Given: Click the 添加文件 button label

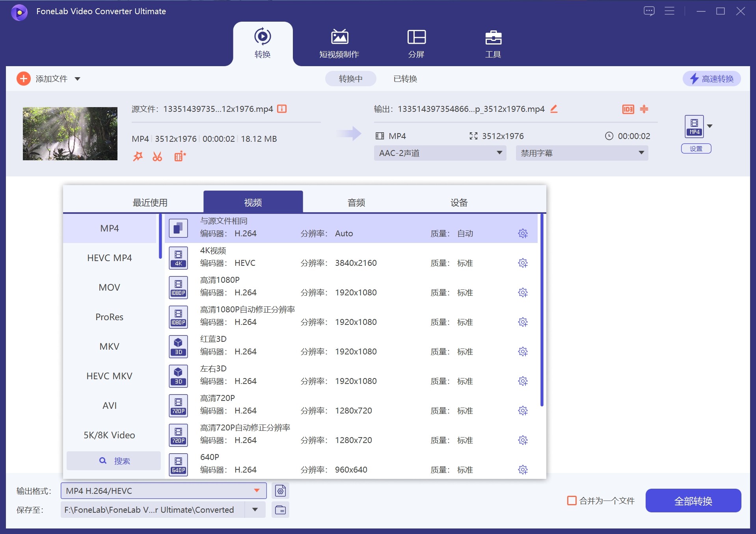Looking at the screenshot, I should [52, 79].
